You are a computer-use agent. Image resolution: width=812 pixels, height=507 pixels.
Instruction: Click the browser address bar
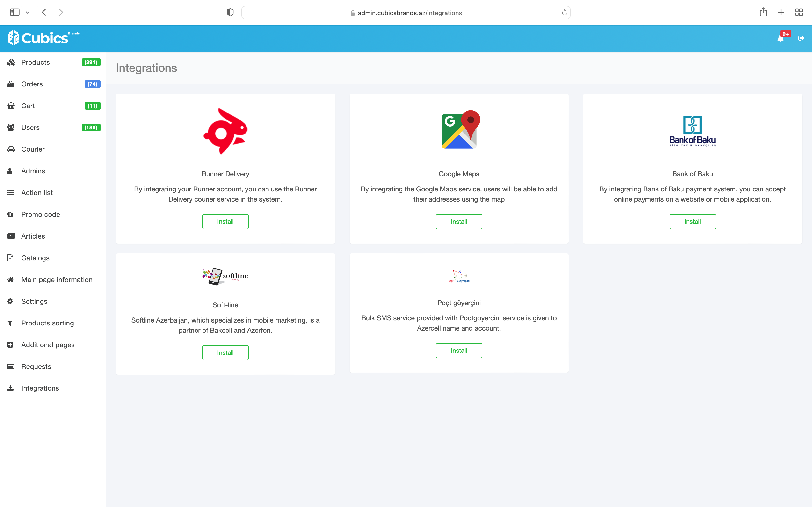click(406, 13)
